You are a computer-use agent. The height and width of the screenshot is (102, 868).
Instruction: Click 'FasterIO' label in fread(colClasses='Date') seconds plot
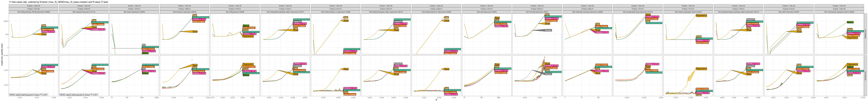398,64
